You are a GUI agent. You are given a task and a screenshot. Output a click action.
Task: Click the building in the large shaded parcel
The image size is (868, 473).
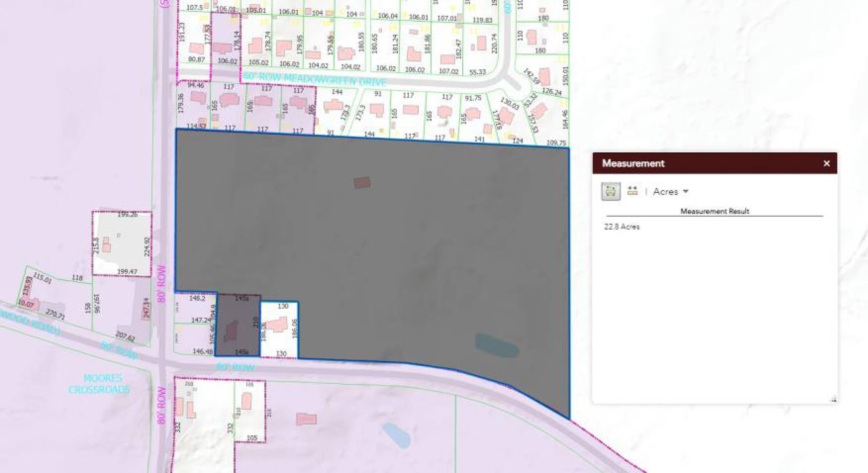point(362,183)
